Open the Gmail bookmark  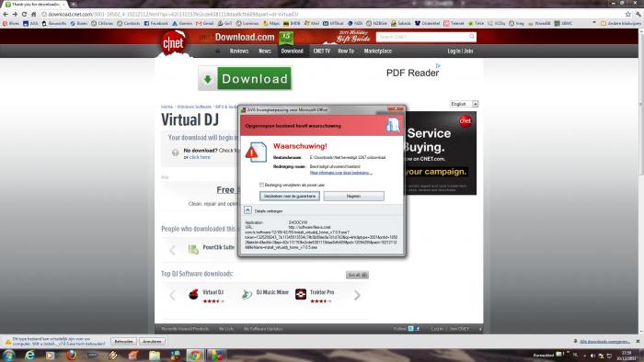coord(205,23)
